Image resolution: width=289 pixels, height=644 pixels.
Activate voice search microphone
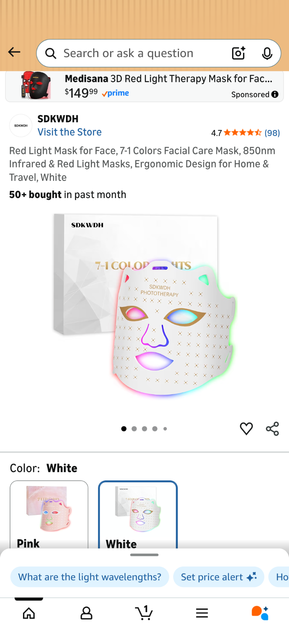pyautogui.click(x=267, y=53)
